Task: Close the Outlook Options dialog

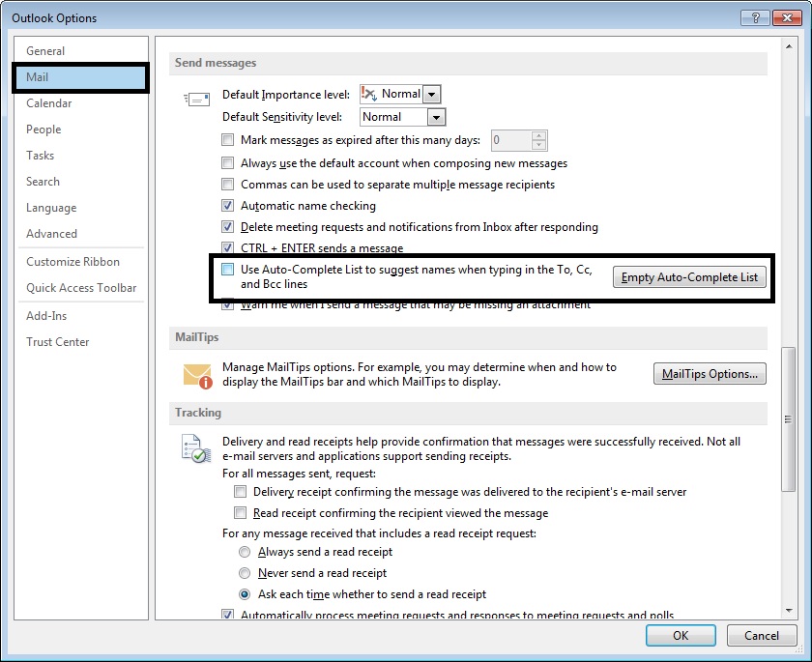Action: click(787, 18)
